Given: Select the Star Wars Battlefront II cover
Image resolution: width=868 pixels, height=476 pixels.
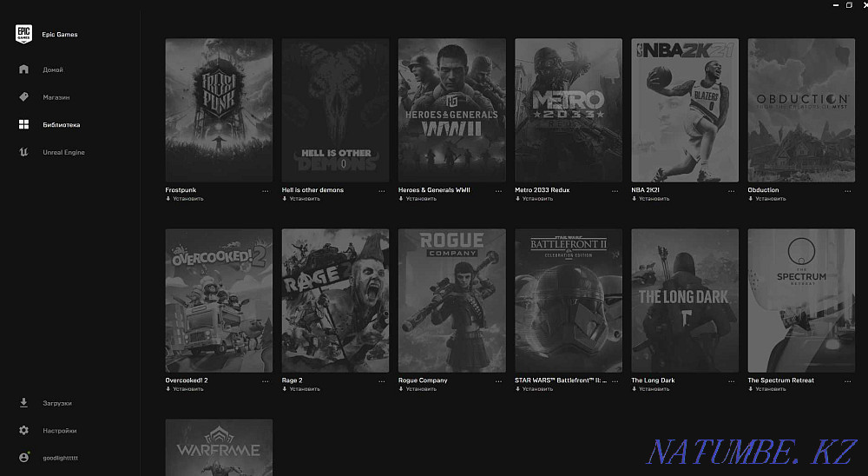Looking at the screenshot, I should [569, 301].
